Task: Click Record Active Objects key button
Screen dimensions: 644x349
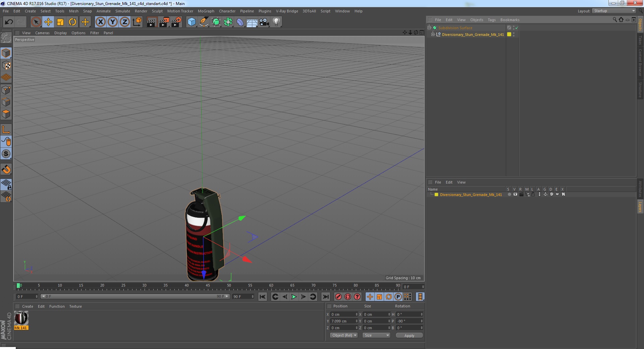Action: [338, 297]
